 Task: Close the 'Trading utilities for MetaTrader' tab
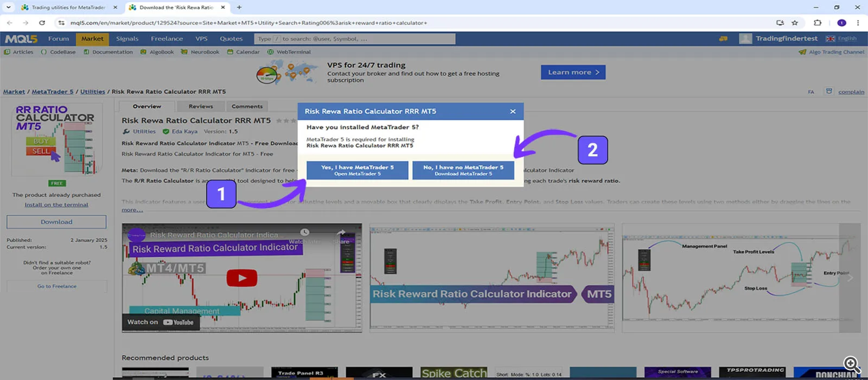[x=115, y=8]
